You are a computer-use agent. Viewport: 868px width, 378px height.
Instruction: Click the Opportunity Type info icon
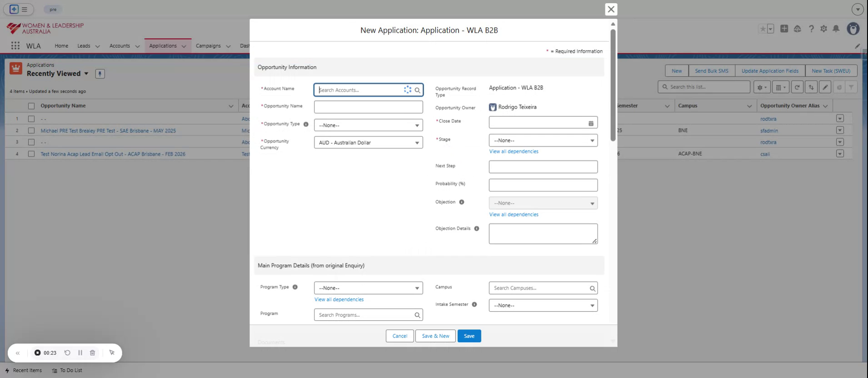(306, 124)
